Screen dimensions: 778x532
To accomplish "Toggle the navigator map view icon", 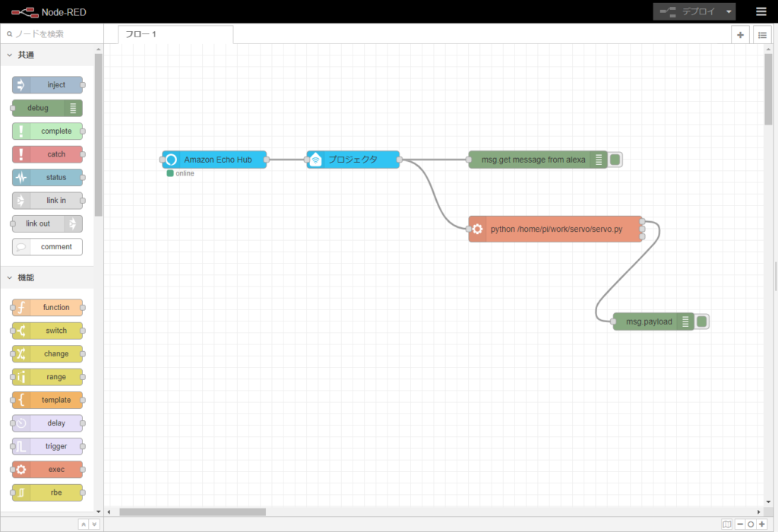I will (x=727, y=524).
